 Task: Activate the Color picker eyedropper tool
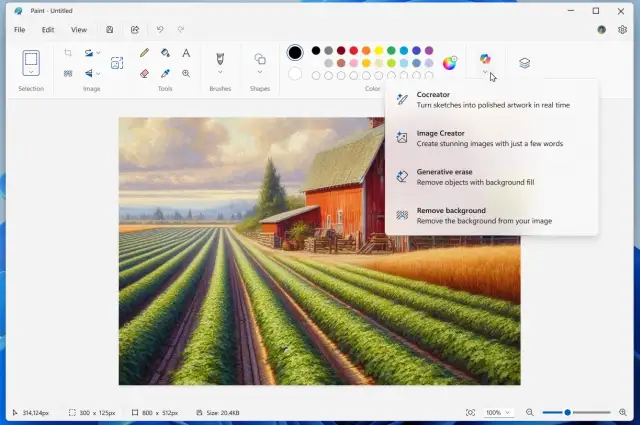coord(165,73)
